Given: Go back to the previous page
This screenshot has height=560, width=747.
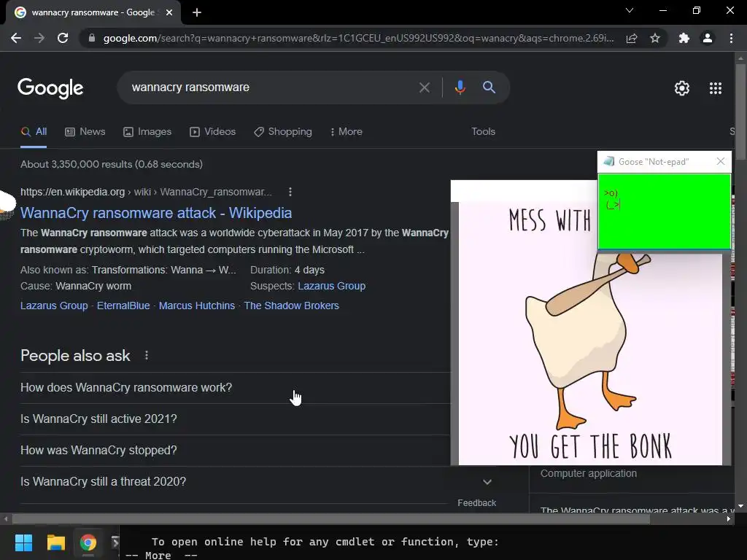Looking at the screenshot, I should pyautogui.click(x=16, y=38).
